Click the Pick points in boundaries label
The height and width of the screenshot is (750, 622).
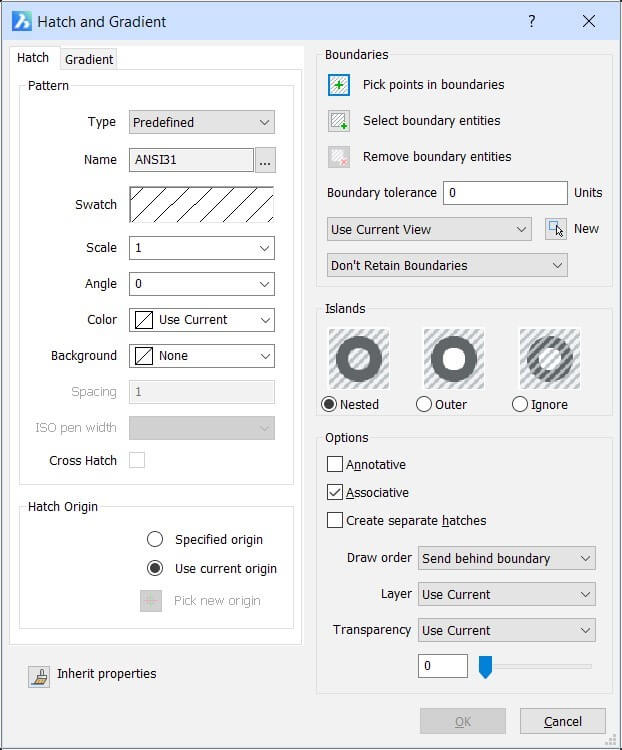pos(433,85)
